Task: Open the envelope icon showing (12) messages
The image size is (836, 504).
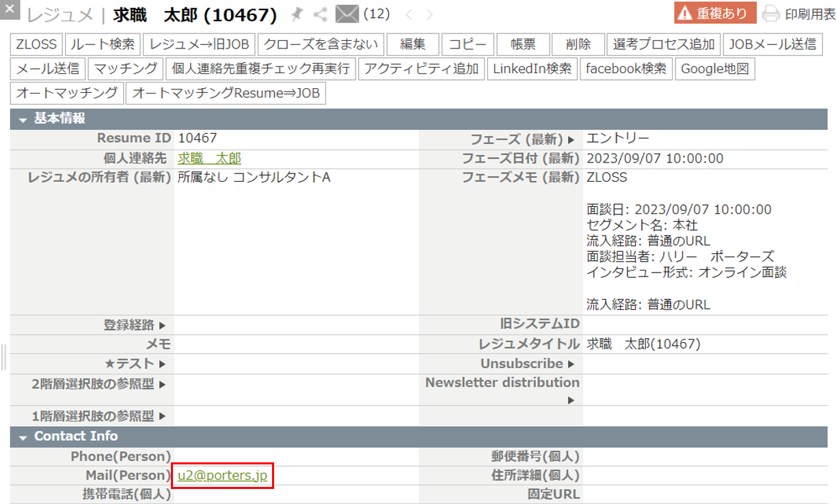Action: [x=347, y=14]
